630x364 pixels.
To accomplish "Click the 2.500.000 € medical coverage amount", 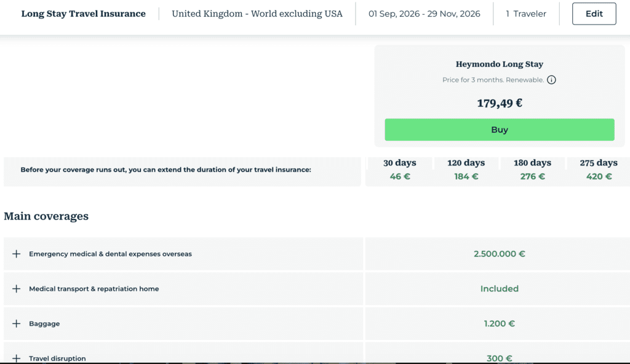I will coord(499,254).
